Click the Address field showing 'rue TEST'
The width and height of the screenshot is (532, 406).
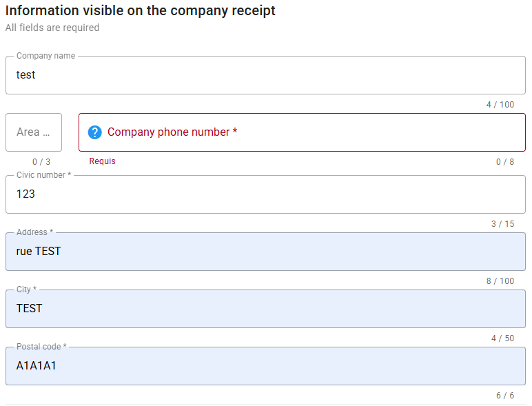coord(265,252)
